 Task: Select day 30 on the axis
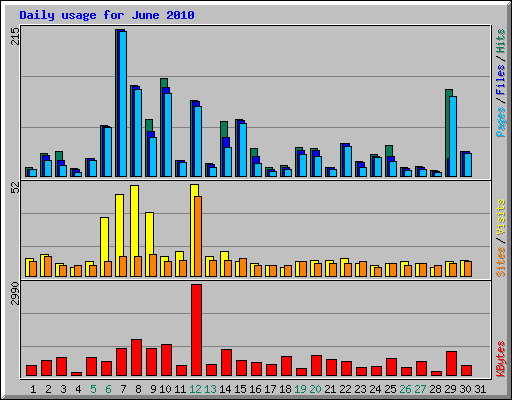pos(465,389)
